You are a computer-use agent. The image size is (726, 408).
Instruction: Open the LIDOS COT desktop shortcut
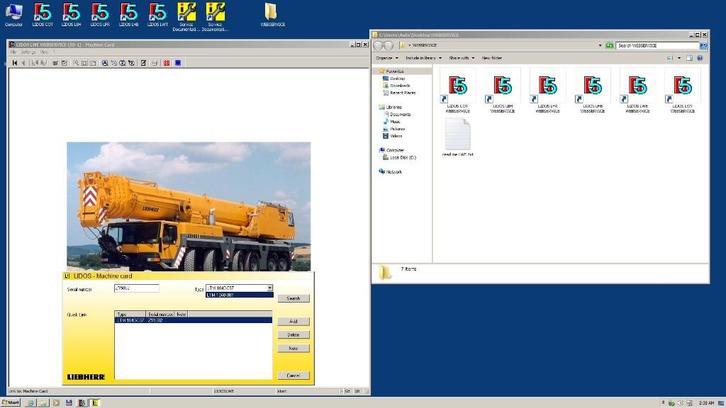[x=42, y=14]
